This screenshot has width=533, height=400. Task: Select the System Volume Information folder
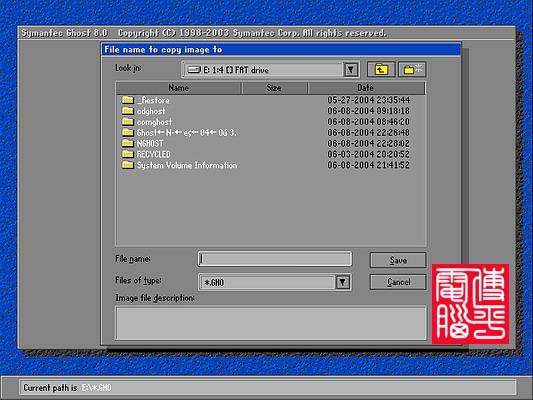(179, 165)
